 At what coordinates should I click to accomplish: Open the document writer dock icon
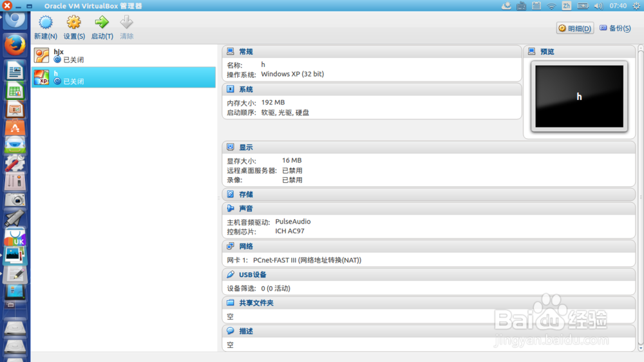tap(15, 71)
